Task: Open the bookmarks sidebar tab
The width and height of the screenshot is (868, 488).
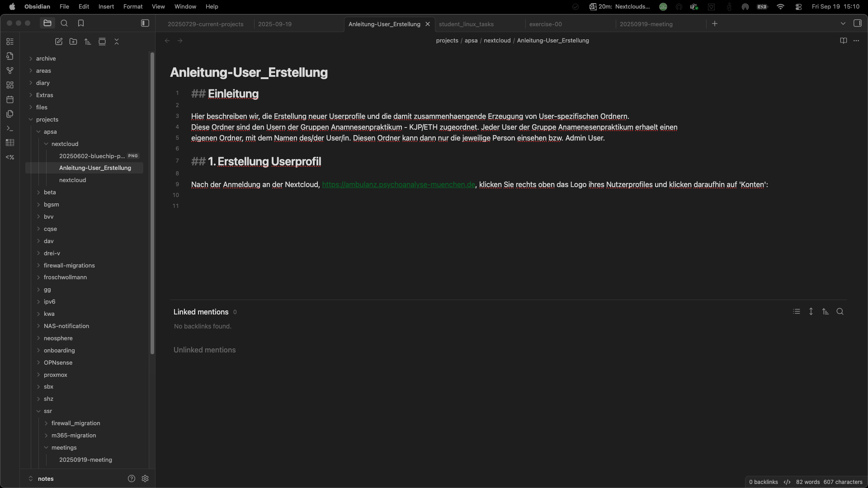Action: click(x=81, y=23)
